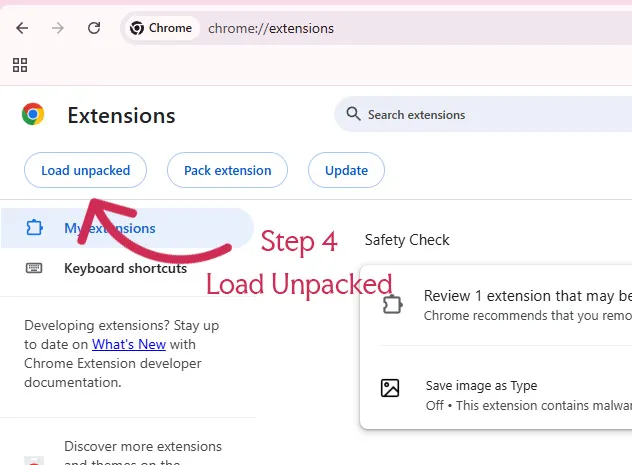
Task: Click the magnifier icon in search box
Action: coord(353,114)
